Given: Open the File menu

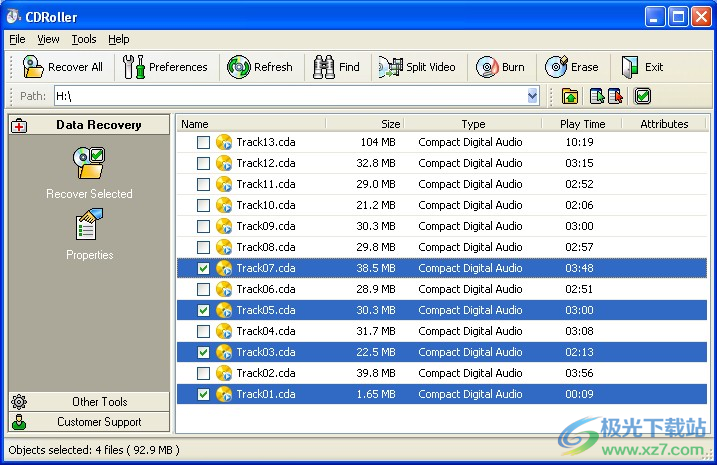Looking at the screenshot, I should 17,39.
